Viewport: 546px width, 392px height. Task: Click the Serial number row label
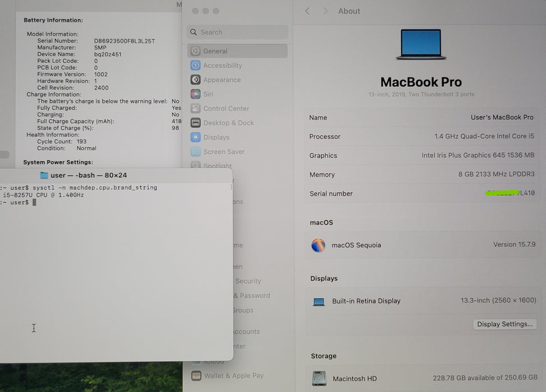331,194
